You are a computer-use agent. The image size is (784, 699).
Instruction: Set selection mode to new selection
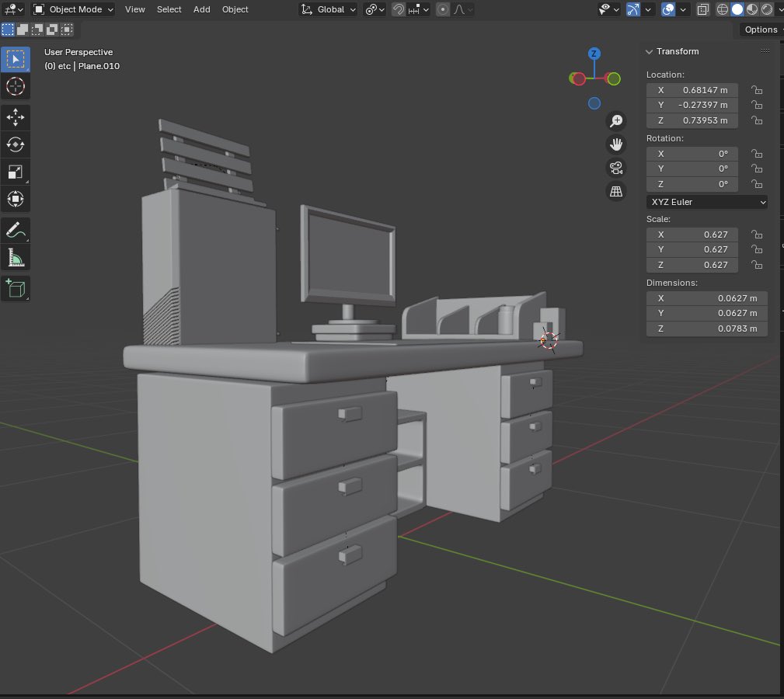[x=8, y=30]
